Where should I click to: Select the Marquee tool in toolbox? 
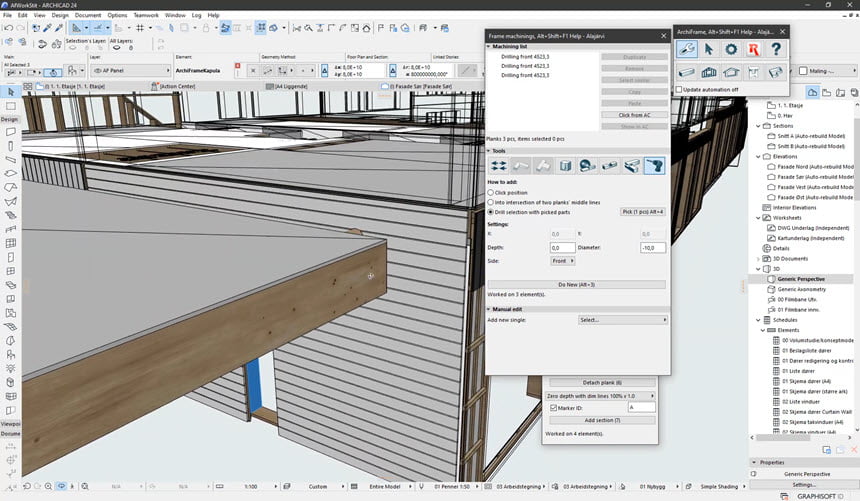(x=10, y=106)
